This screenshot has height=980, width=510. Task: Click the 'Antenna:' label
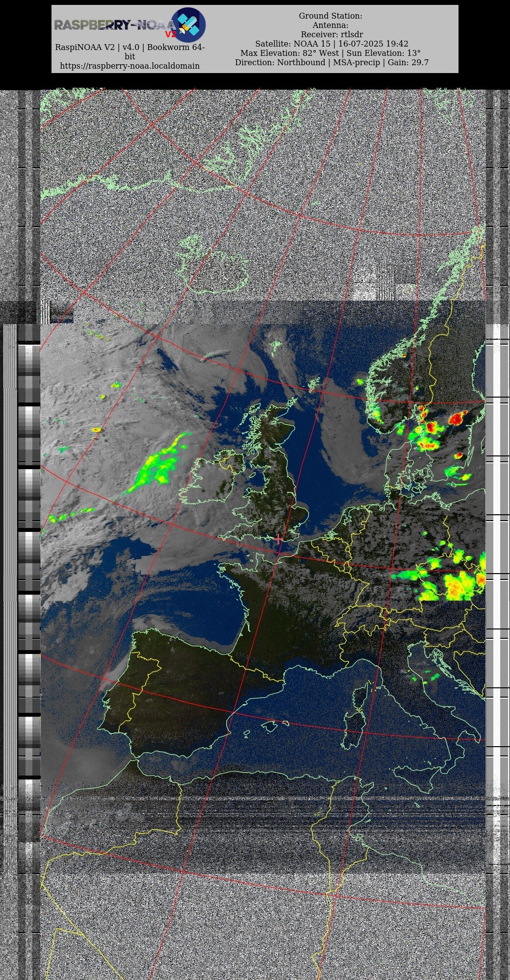[x=331, y=25]
